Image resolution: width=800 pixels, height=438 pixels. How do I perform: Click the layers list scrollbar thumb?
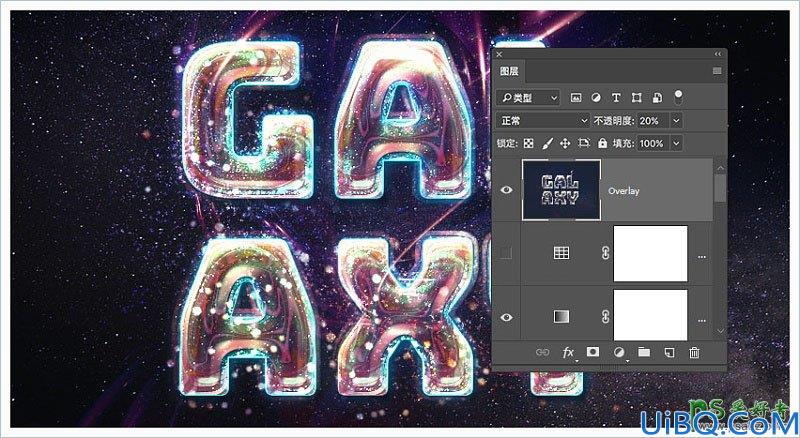720,188
